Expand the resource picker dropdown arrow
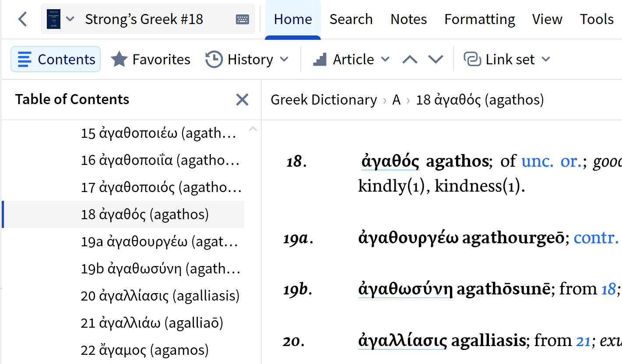 tap(70, 19)
